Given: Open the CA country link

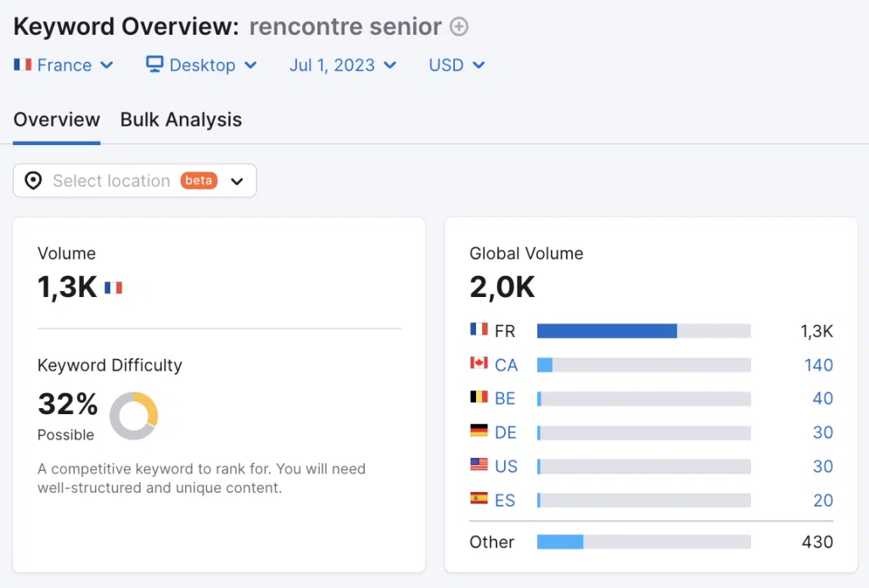Looking at the screenshot, I should [x=506, y=365].
